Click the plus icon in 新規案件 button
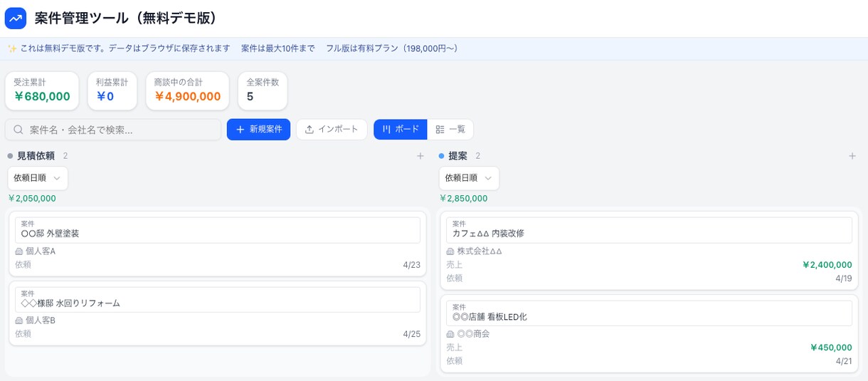The height and width of the screenshot is (381, 868). click(x=240, y=130)
